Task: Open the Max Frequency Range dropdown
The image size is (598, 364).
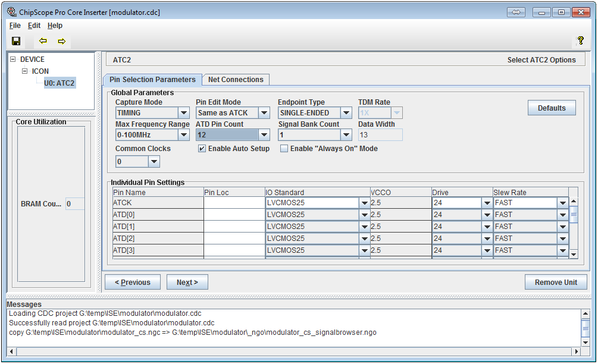Action: [x=184, y=135]
